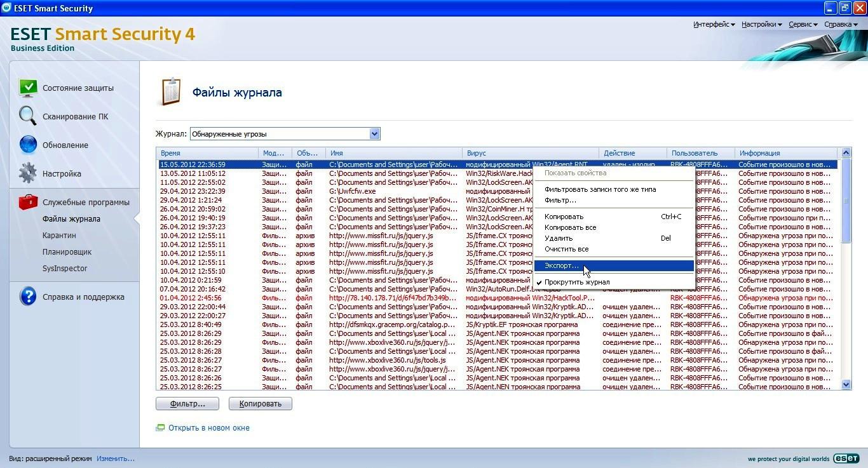Click the magnifier icon for Сканирование ПК
The width and height of the screenshot is (868, 468).
(x=28, y=116)
